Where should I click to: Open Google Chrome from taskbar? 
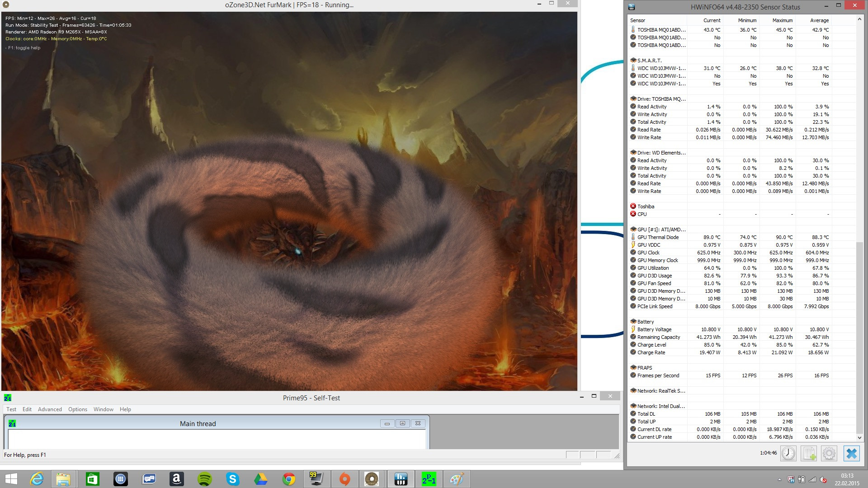click(289, 479)
